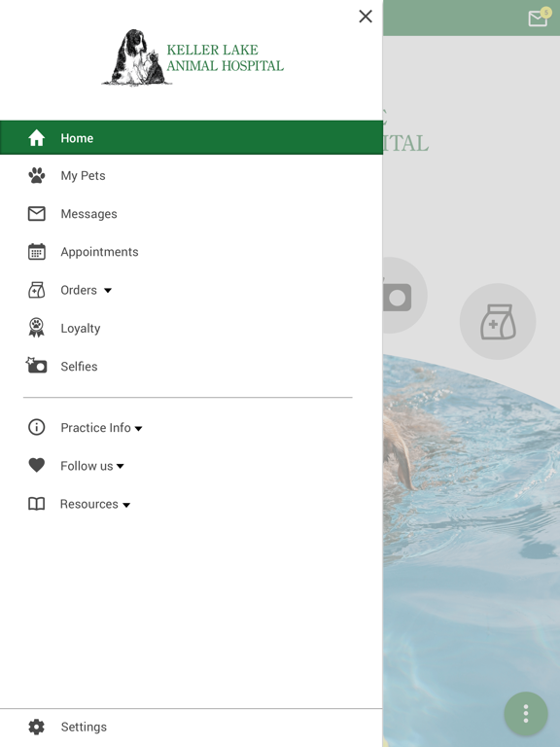Click the food bag order circle icon

tap(498, 322)
